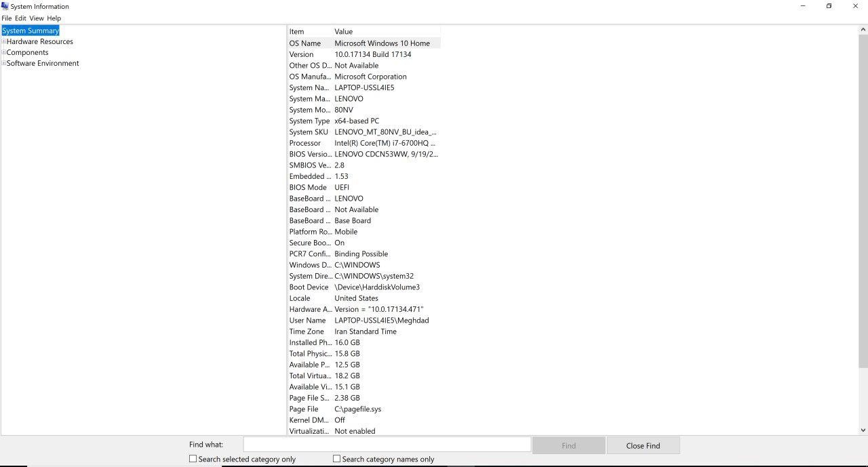Select the Microsoft Corporation value

[370, 77]
